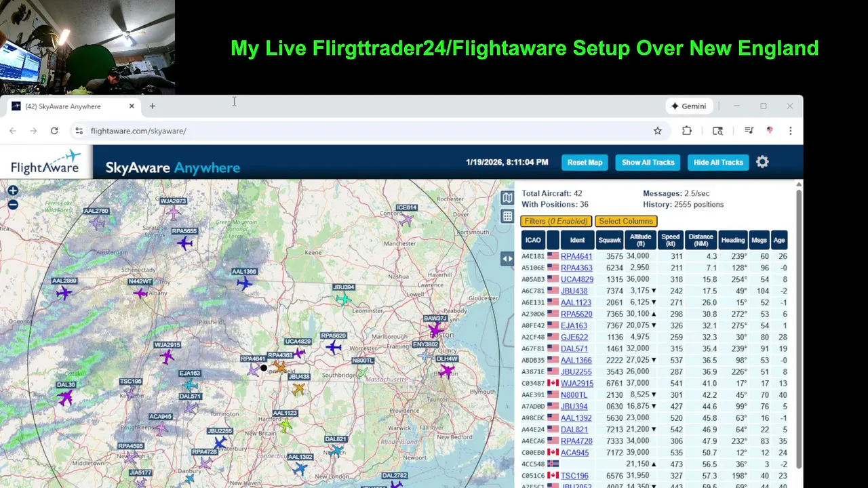868x488 pixels.
Task: Sort table by Heading column
Action: (x=733, y=240)
